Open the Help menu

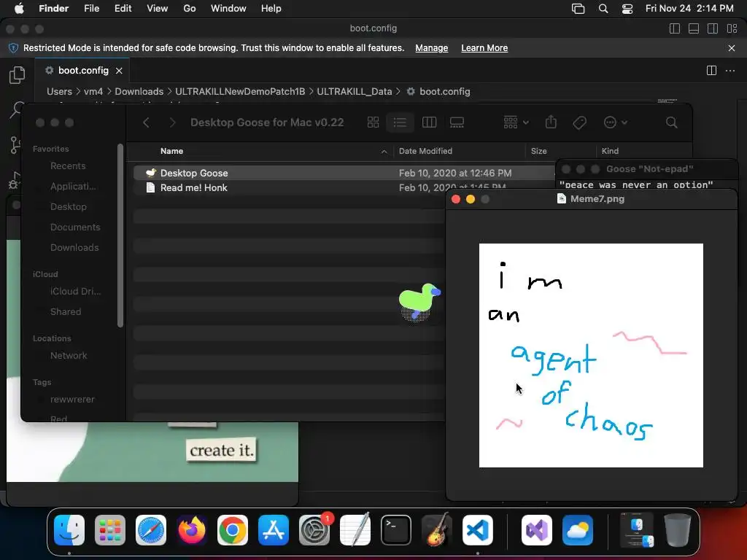click(271, 9)
